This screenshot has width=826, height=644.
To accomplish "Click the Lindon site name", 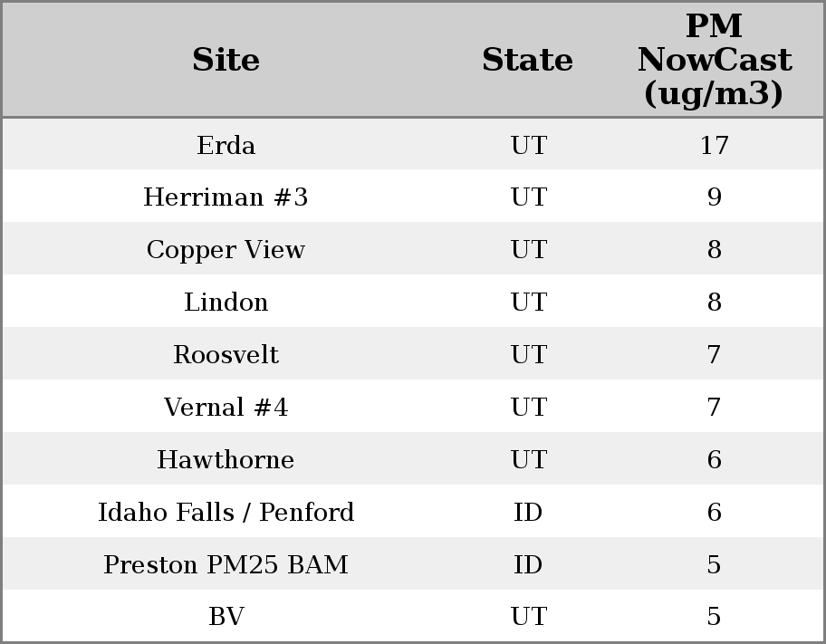I will pos(226,303).
